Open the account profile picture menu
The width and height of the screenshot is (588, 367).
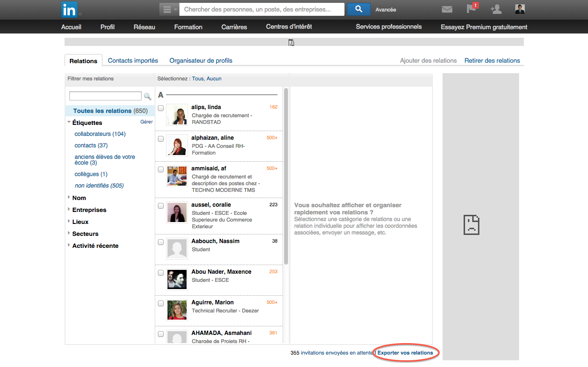520,9
